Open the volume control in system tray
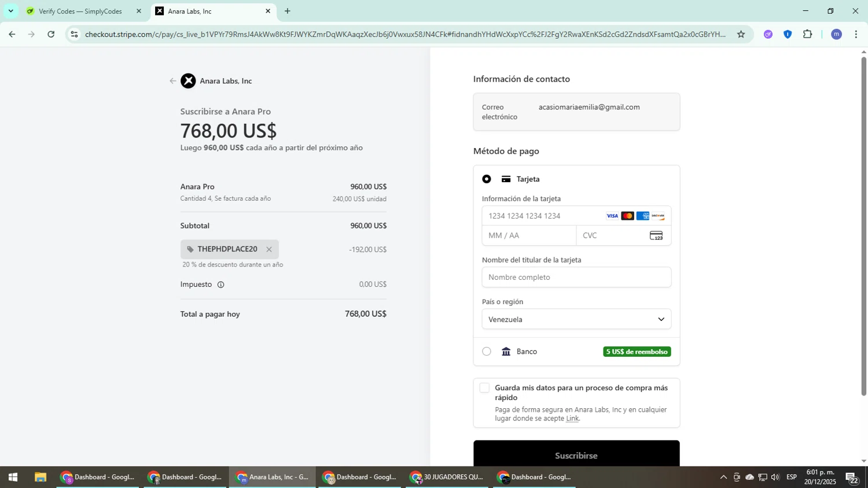The width and height of the screenshot is (868, 488). point(775,477)
